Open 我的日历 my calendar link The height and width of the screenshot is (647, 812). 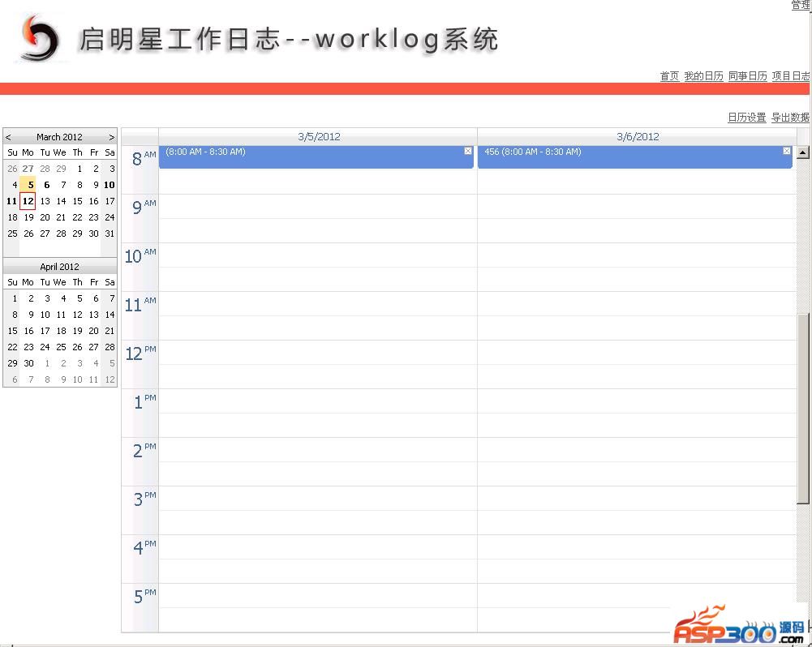click(703, 76)
